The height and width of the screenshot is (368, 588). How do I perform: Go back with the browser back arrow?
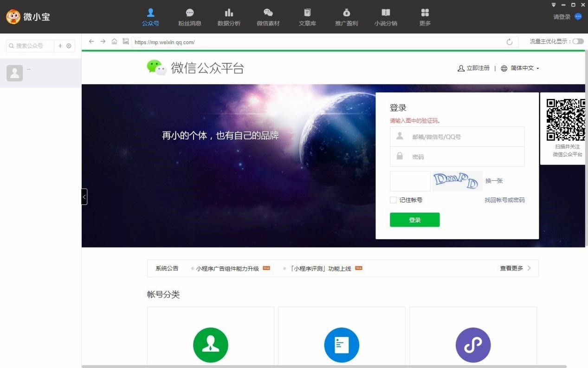click(x=91, y=41)
